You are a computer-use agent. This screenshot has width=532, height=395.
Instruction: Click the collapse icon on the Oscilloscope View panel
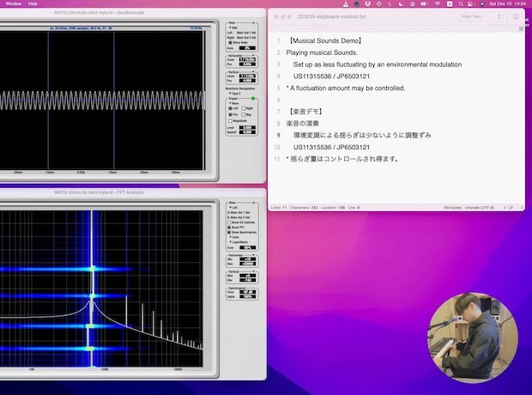253,23
